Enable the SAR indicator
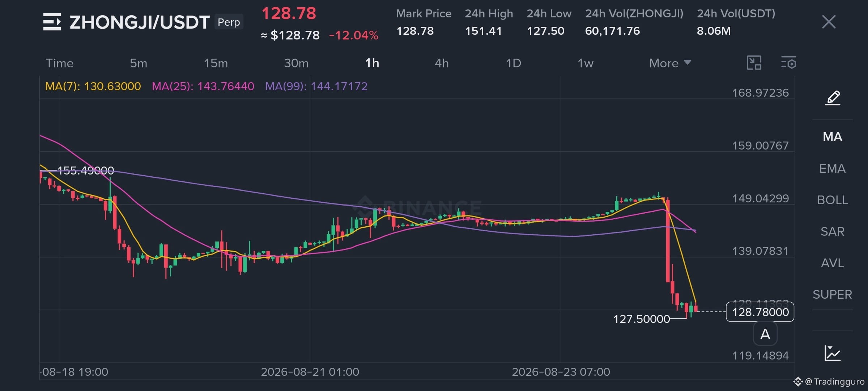The image size is (868, 391). (833, 231)
